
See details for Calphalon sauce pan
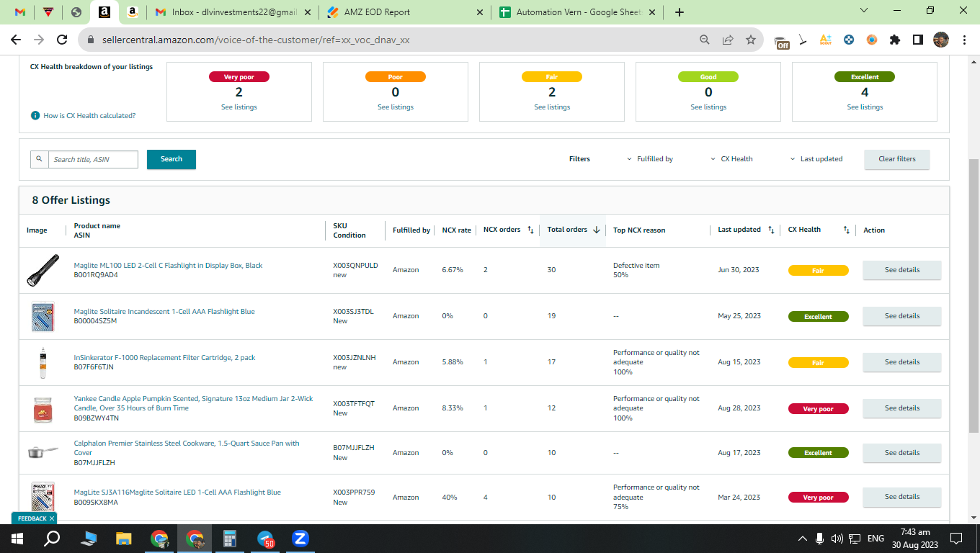pos(901,453)
